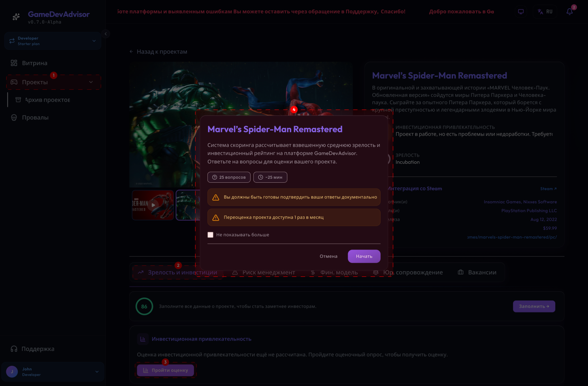The image size is (588, 386).
Task: Open the RU language switcher
Action: click(x=545, y=12)
